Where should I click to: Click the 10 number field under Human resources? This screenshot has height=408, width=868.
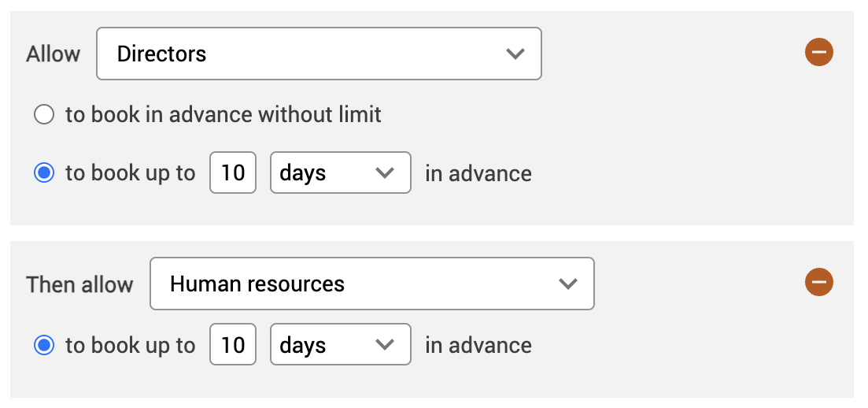pyautogui.click(x=233, y=345)
